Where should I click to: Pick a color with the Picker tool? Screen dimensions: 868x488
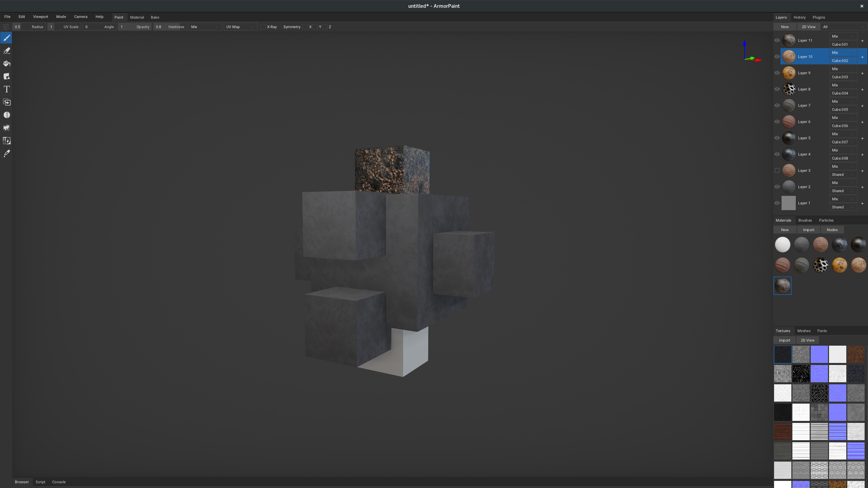point(6,154)
